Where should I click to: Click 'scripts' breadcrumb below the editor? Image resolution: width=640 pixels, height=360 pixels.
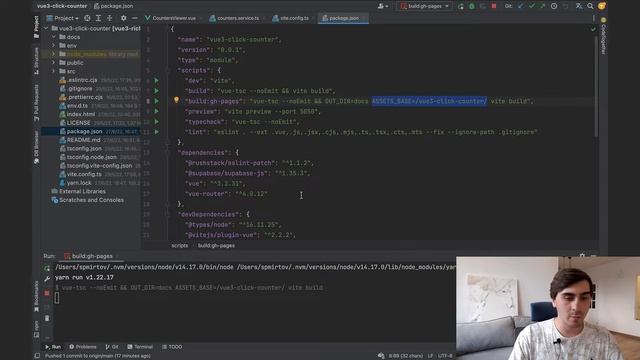(x=180, y=245)
